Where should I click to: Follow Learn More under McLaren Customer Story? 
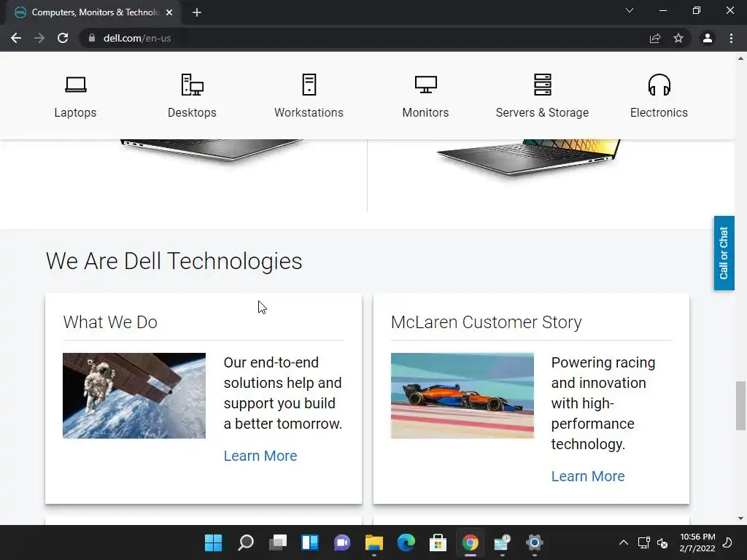click(x=588, y=476)
